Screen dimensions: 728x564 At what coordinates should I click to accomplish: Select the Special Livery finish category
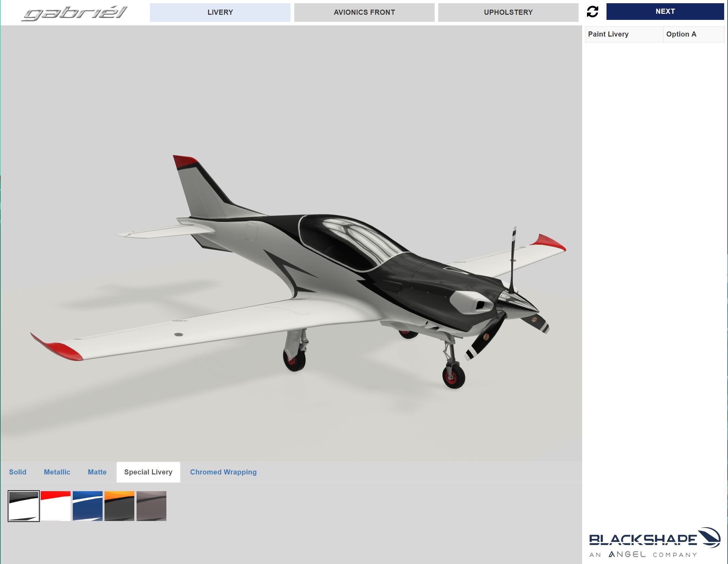coord(148,471)
